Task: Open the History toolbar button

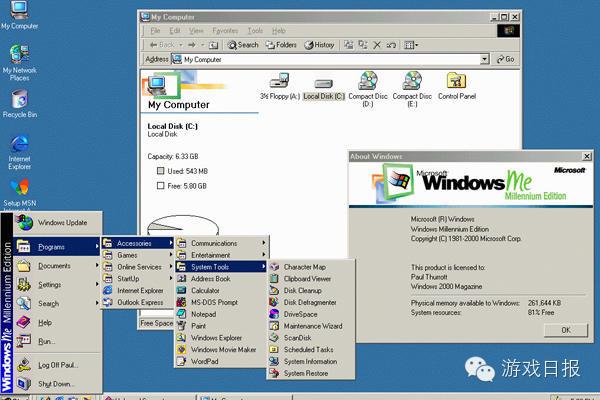Action: (x=320, y=45)
